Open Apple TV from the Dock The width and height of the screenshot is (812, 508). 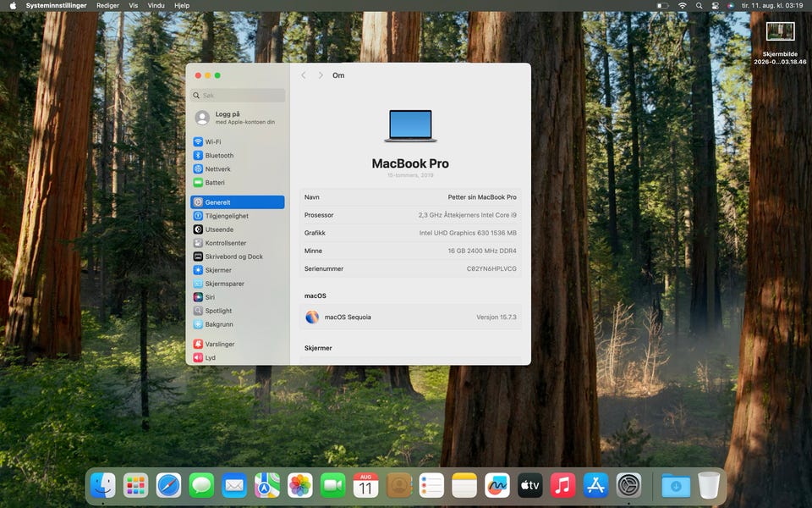(529, 486)
